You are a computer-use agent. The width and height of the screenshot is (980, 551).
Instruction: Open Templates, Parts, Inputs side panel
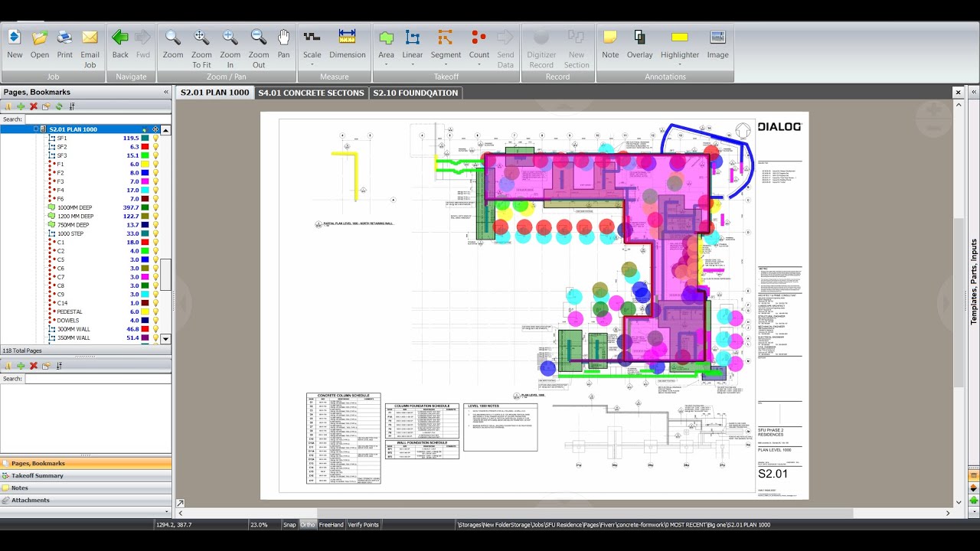(974, 282)
